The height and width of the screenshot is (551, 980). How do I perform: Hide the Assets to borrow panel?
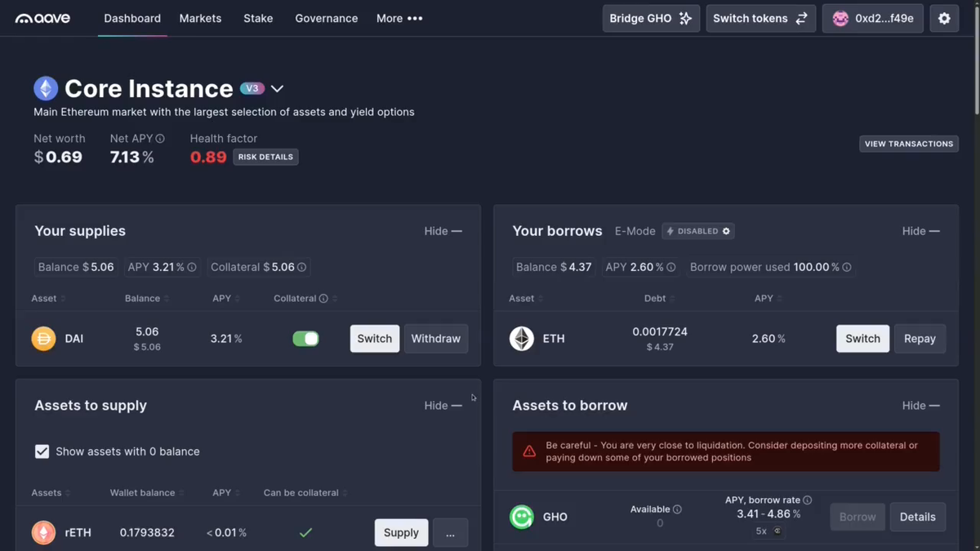click(920, 406)
